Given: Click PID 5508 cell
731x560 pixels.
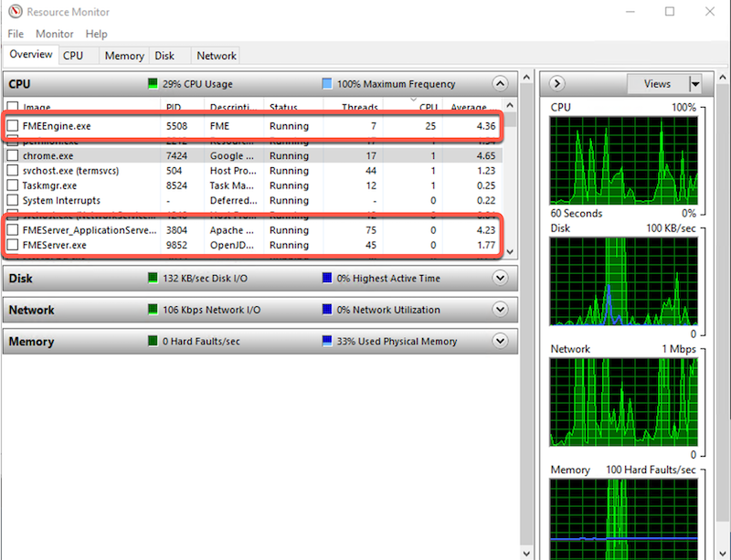Looking at the screenshot, I should (176, 126).
